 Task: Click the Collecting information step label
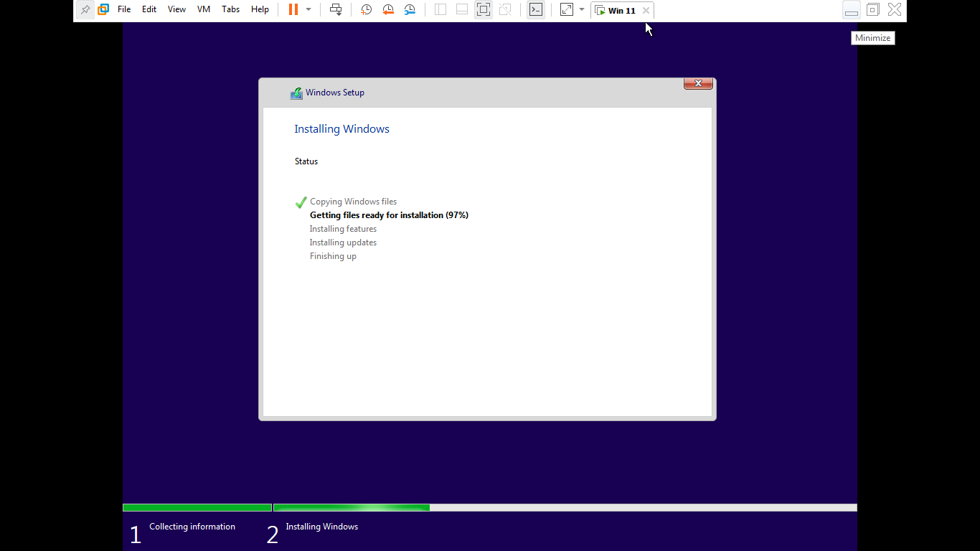tap(192, 527)
